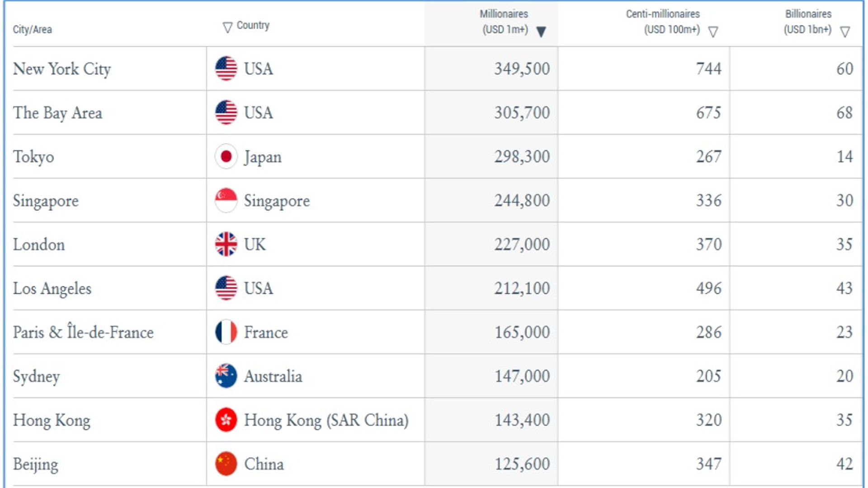Sort by Centi-millionaires using its arrow
The width and height of the screenshot is (868, 488).
point(713,32)
